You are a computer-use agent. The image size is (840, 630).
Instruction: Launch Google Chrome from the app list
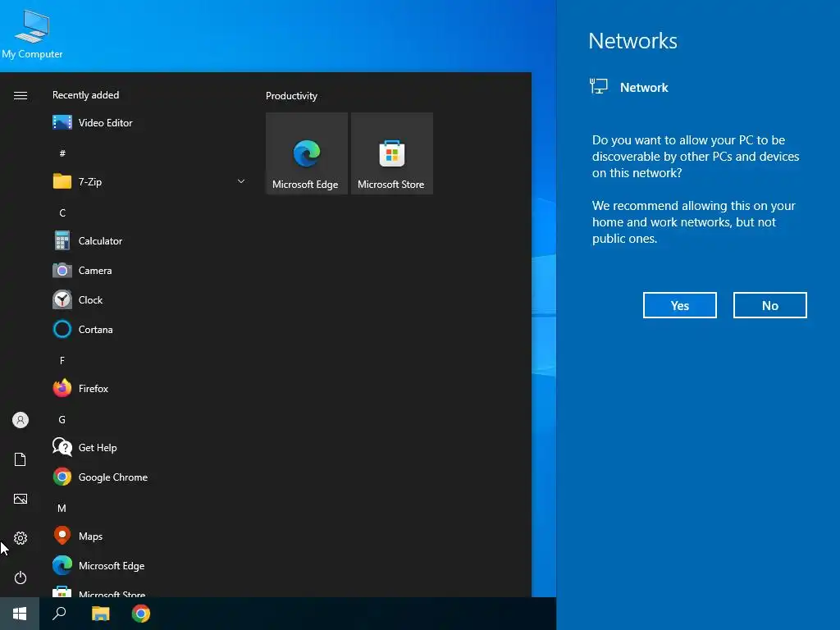[x=149, y=477]
